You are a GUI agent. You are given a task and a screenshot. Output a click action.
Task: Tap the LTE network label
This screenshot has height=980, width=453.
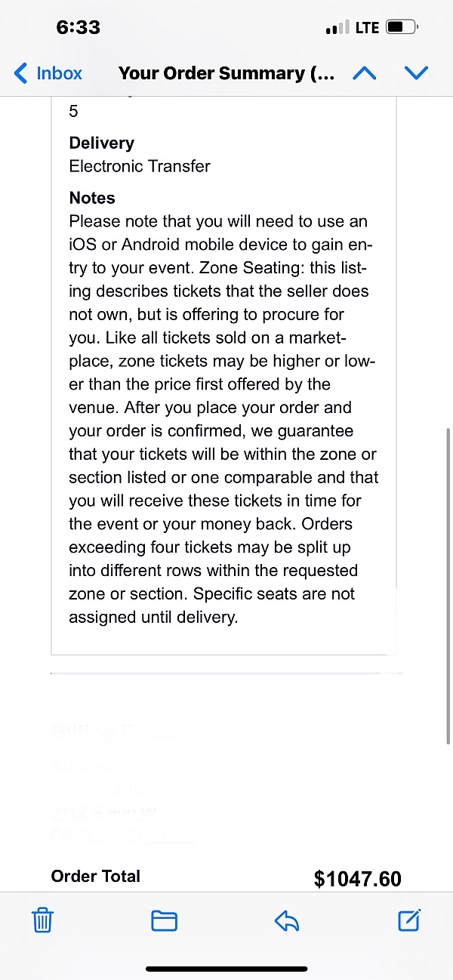click(x=367, y=28)
